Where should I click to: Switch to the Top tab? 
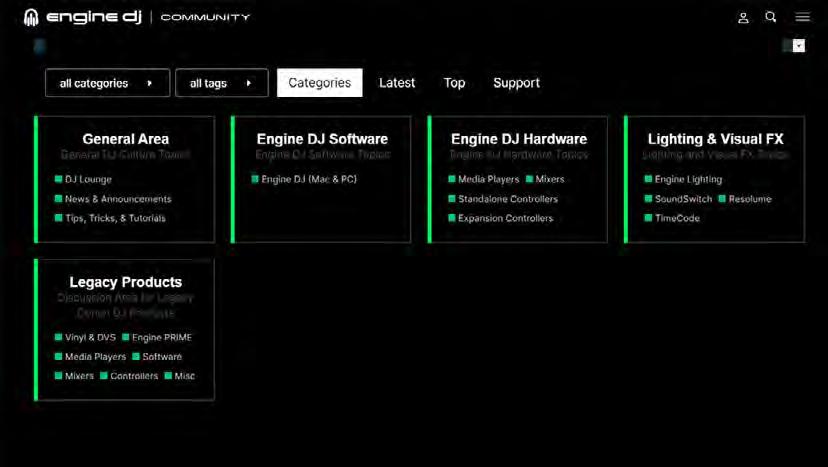(x=454, y=83)
